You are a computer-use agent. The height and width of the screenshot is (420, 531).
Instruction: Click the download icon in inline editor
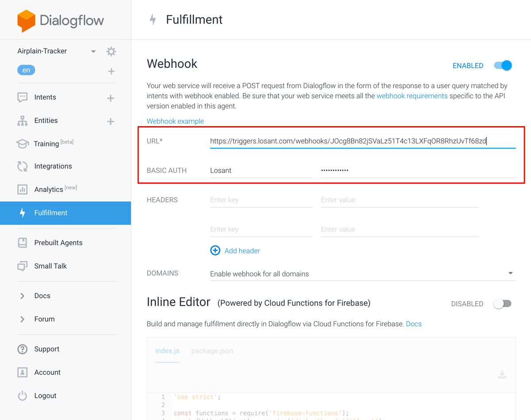coord(502,375)
